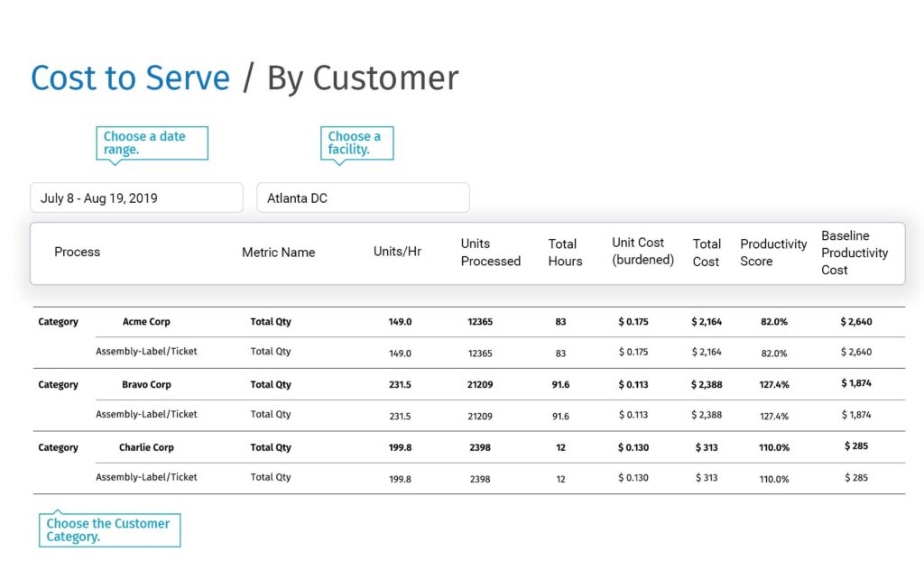Open the date range selector
924x579 pixels.
tap(136, 198)
